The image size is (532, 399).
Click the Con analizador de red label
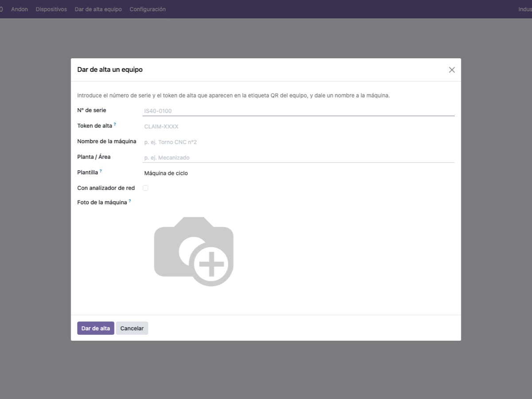[x=106, y=188]
